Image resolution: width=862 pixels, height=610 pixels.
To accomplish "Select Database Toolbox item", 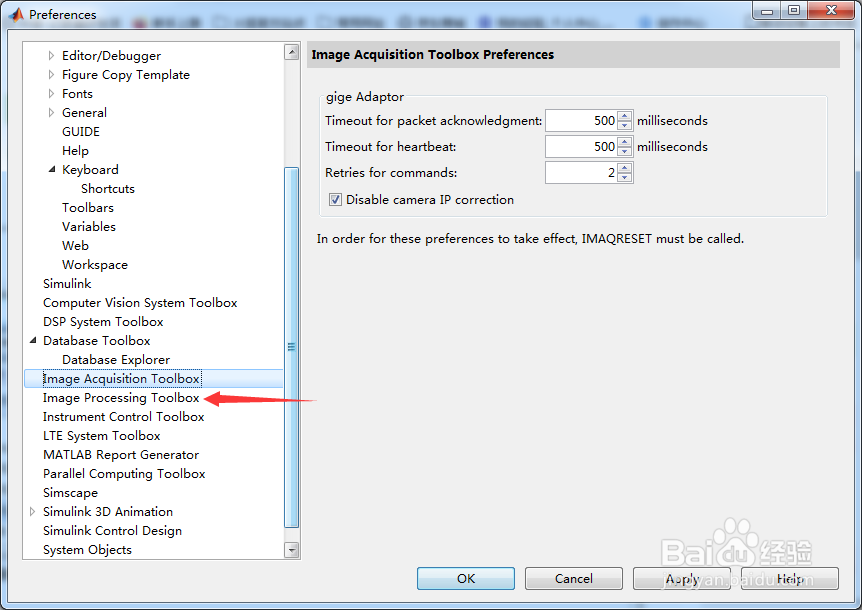I will pos(96,341).
